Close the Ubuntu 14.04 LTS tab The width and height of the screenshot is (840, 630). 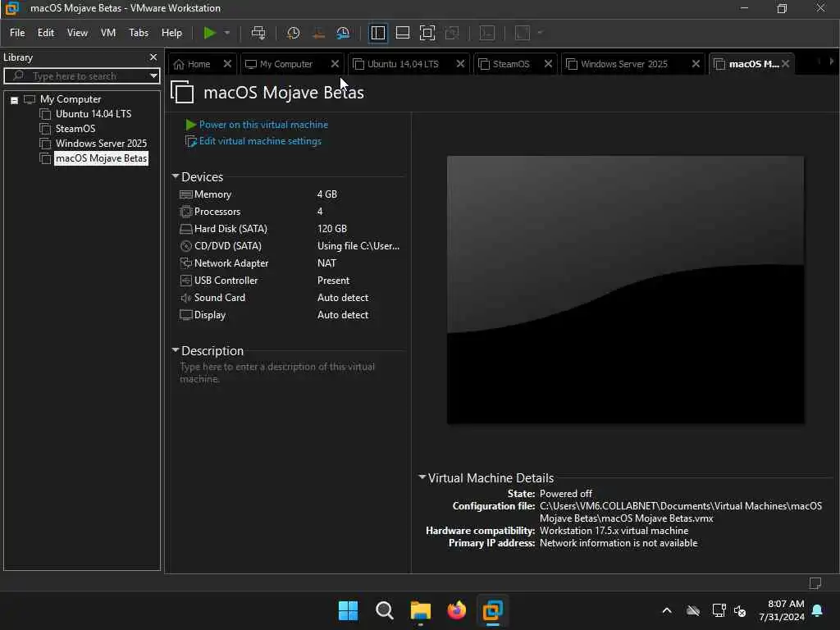tap(460, 64)
